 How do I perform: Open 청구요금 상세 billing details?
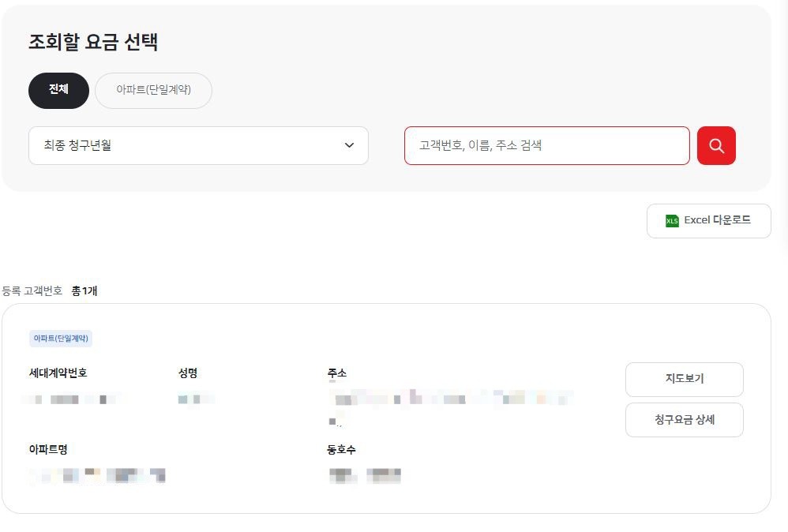point(684,420)
